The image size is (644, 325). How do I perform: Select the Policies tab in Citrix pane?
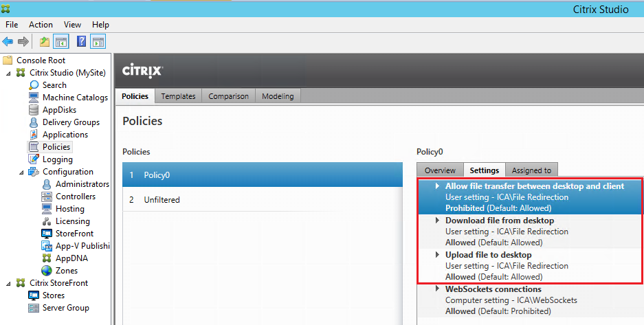[x=135, y=96]
